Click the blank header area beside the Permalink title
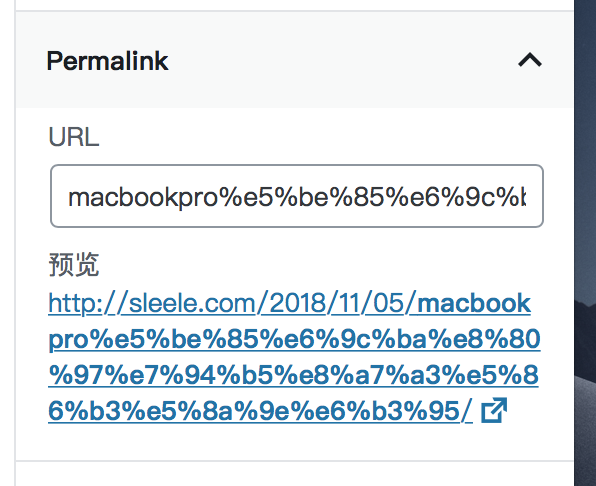This screenshot has height=486, width=596. click(x=342, y=61)
